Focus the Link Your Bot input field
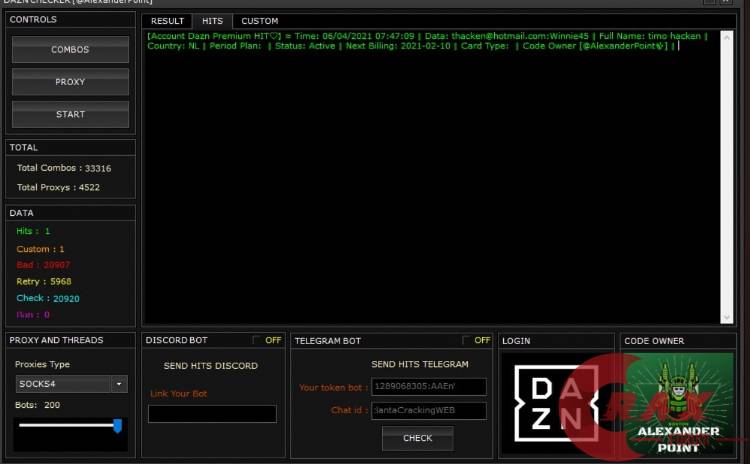750x464 pixels. coord(212,414)
